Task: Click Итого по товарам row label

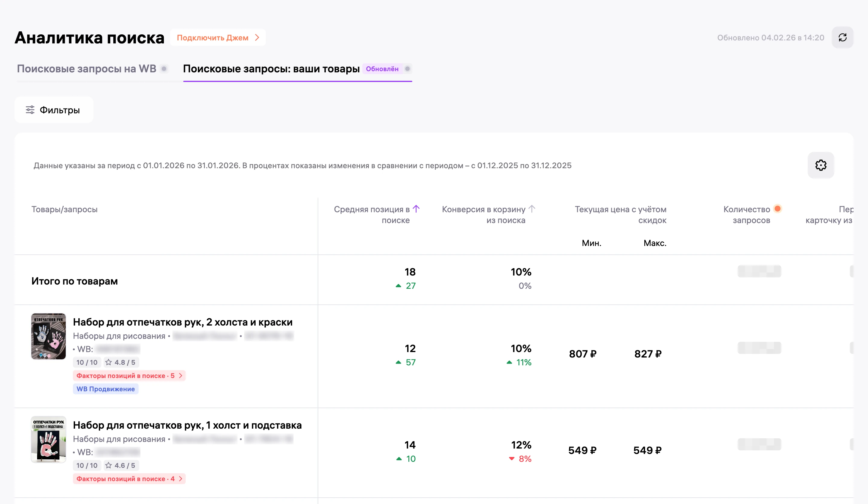Action: [x=74, y=281]
